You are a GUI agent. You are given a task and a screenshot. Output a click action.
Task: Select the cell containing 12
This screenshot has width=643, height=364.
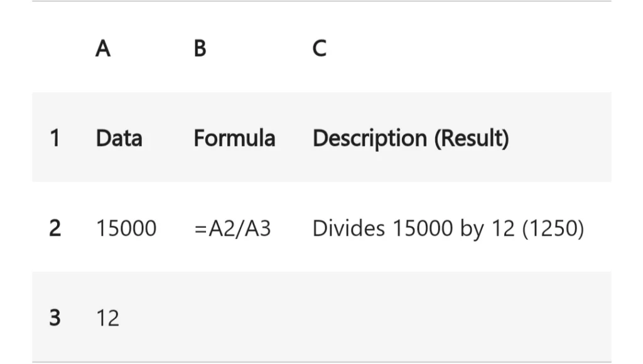click(x=107, y=318)
